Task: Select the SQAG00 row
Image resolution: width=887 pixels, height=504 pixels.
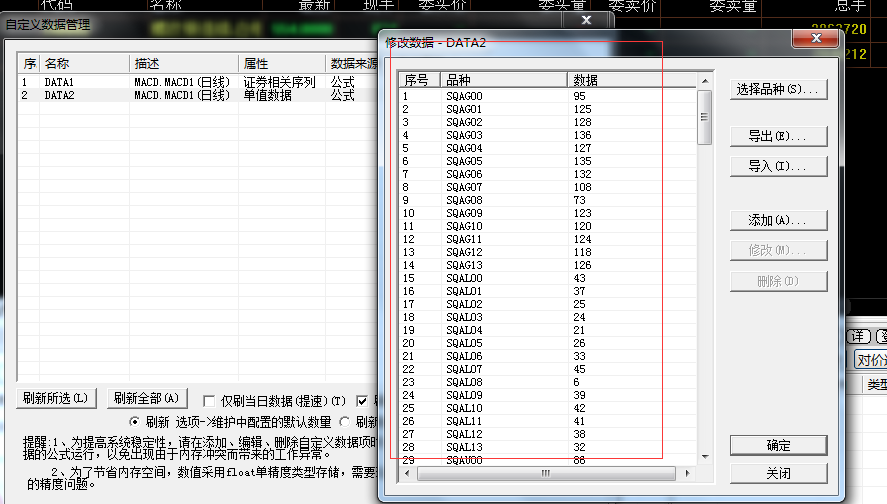Action: tap(548, 96)
